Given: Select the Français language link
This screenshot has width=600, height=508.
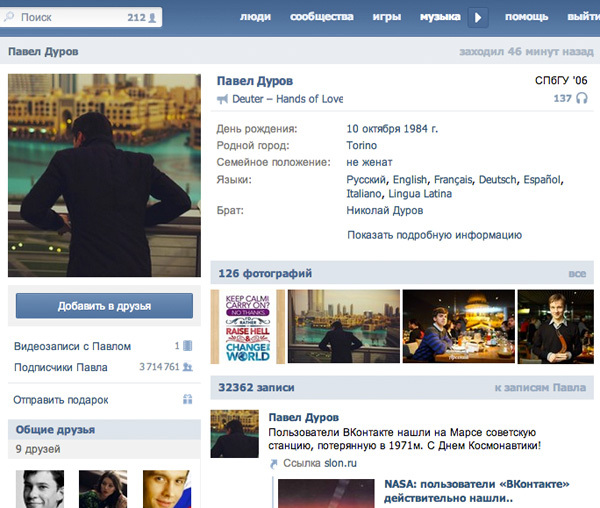Looking at the screenshot, I should pyautogui.click(x=453, y=179).
